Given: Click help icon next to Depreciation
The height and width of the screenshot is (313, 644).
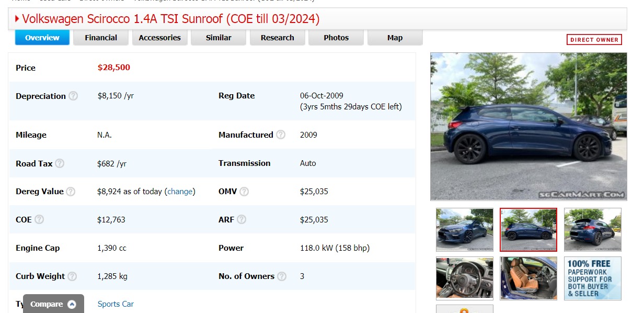Looking at the screenshot, I should [74, 96].
